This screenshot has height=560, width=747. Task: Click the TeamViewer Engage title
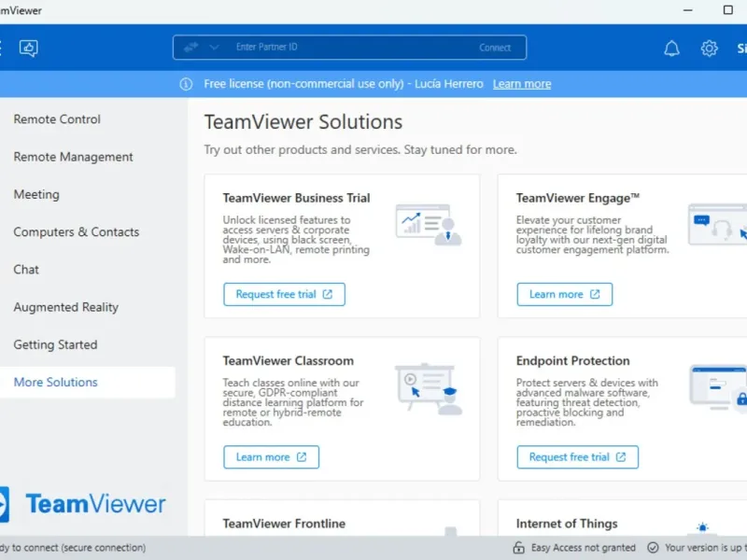point(578,198)
